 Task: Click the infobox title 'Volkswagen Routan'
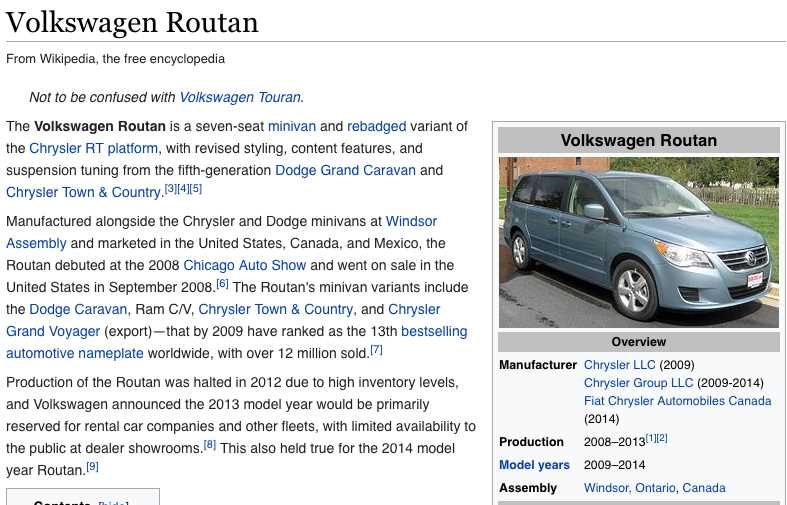[638, 140]
